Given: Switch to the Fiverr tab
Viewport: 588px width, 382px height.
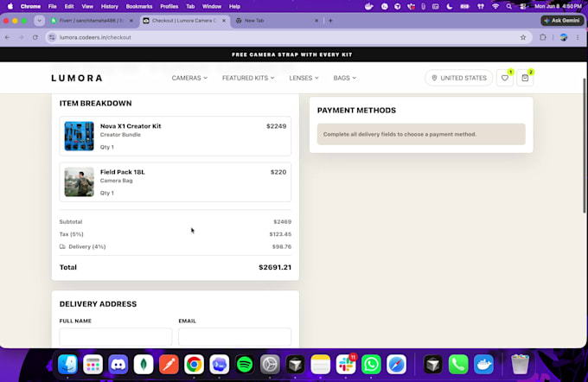Looking at the screenshot, I should tap(92, 21).
